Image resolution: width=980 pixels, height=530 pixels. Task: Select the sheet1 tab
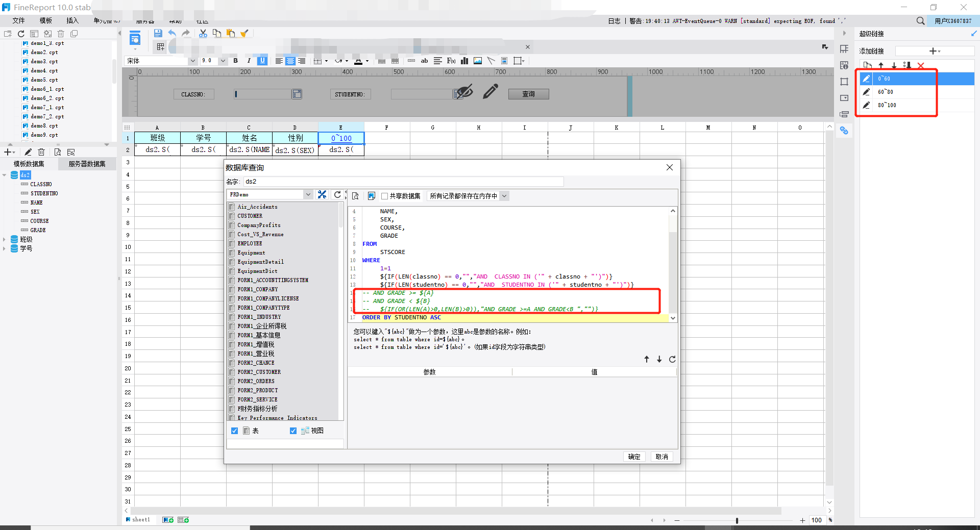point(138,520)
